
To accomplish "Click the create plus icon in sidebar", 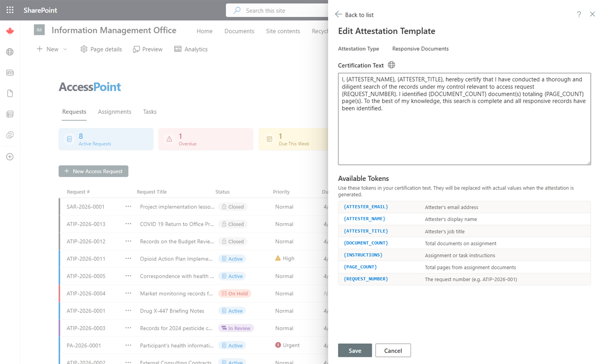I will pyautogui.click(x=10, y=157).
